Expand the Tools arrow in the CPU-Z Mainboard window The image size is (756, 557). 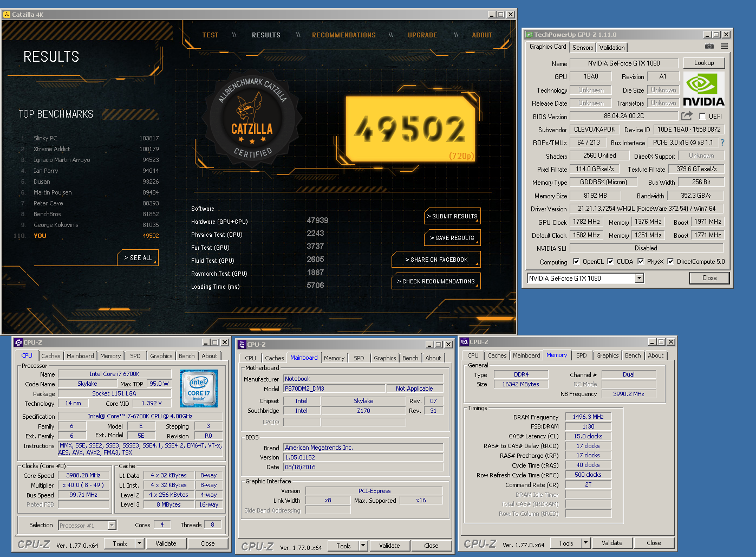click(x=363, y=546)
